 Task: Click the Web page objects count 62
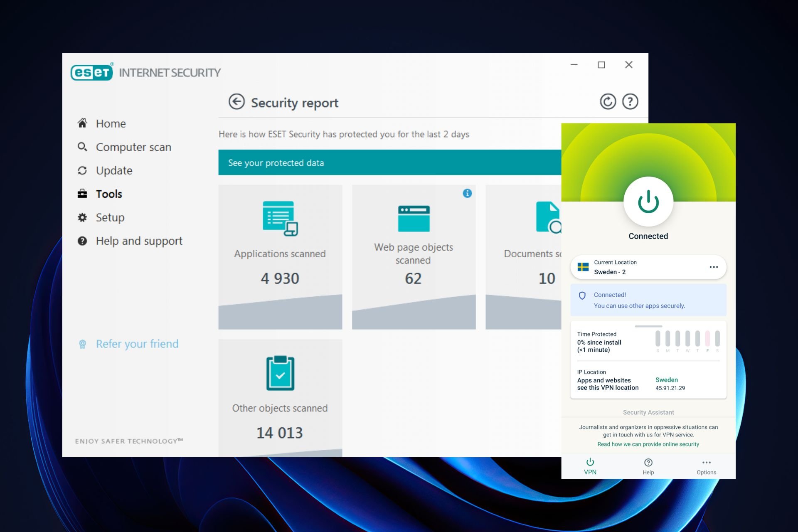(x=413, y=278)
